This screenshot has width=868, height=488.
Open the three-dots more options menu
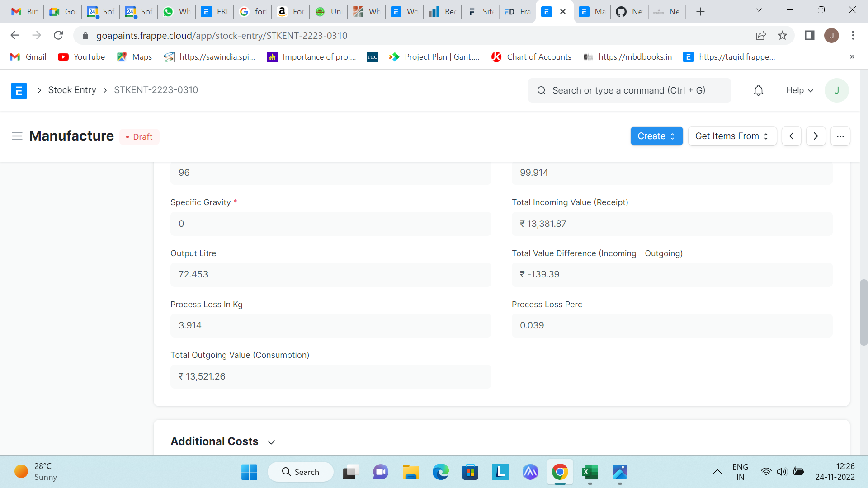click(x=840, y=136)
